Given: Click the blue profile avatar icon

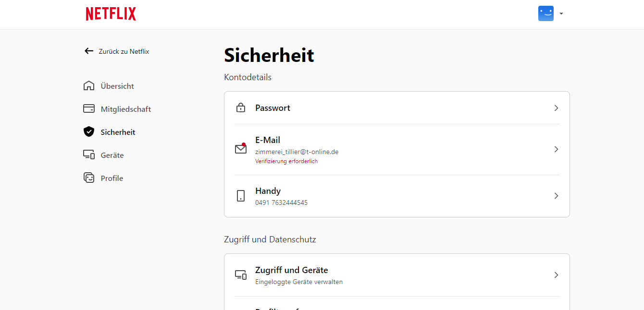Looking at the screenshot, I should pos(545,13).
